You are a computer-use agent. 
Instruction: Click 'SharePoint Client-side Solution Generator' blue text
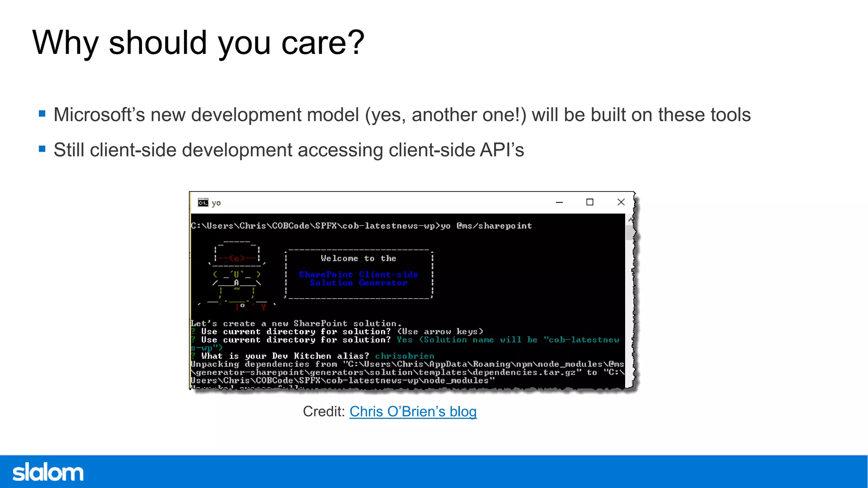(x=359, y=278)
